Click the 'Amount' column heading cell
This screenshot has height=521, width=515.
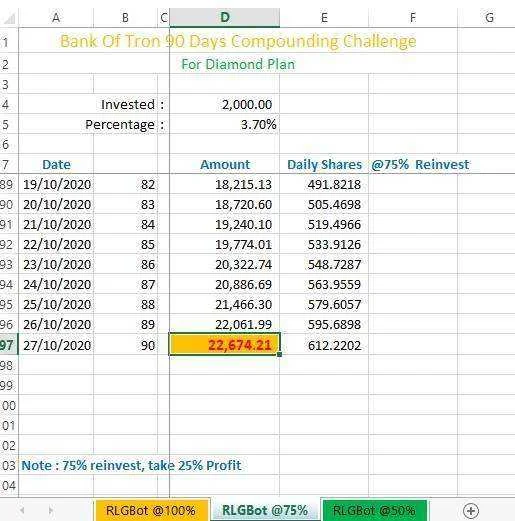tap(225, 164)
